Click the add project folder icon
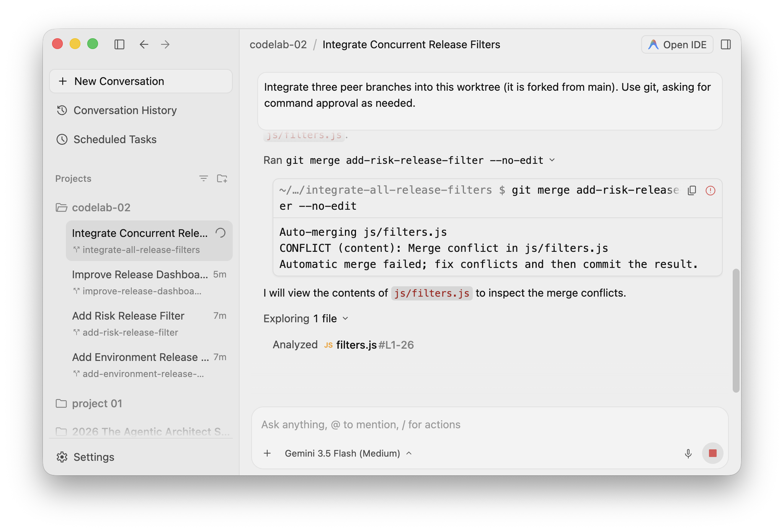Viewport: 784px width, 532px height. click(x=222, y=178)
